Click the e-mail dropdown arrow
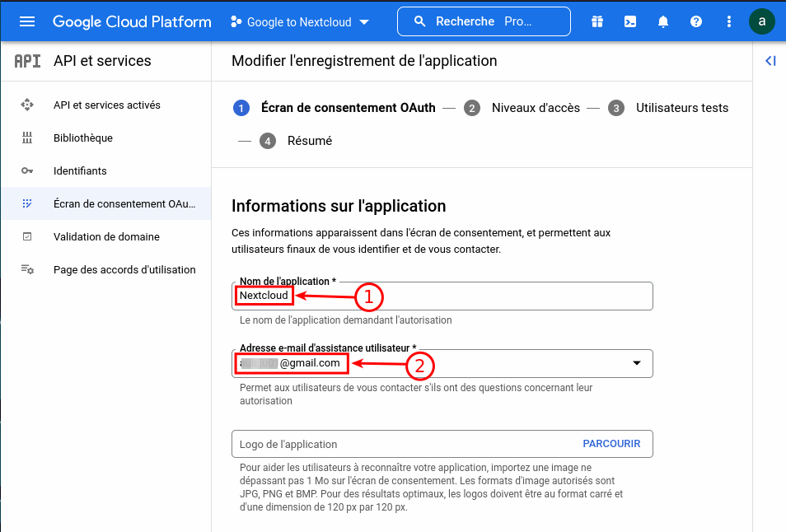Image resolution: width=786 pixels, height=532 pixels. [x=637, y=362]
